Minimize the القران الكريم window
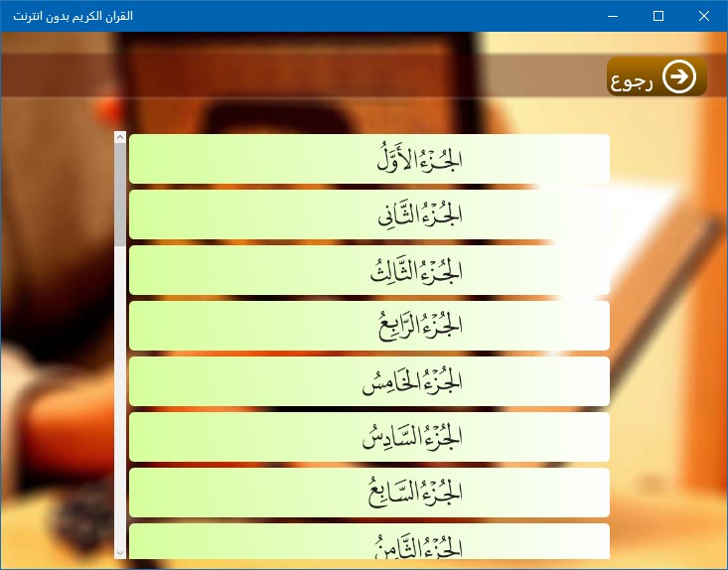Viewport: 728px width, 570px height. pos(613,16)
